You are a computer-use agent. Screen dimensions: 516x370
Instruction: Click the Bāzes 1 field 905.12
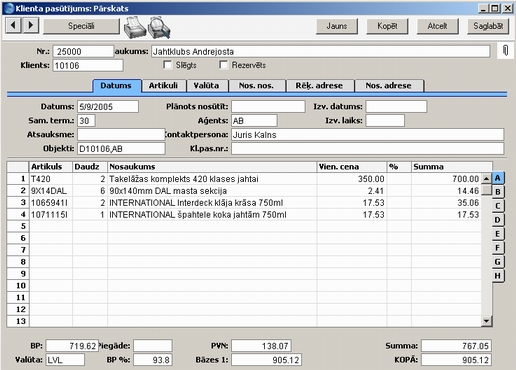[x=266, y=360]
